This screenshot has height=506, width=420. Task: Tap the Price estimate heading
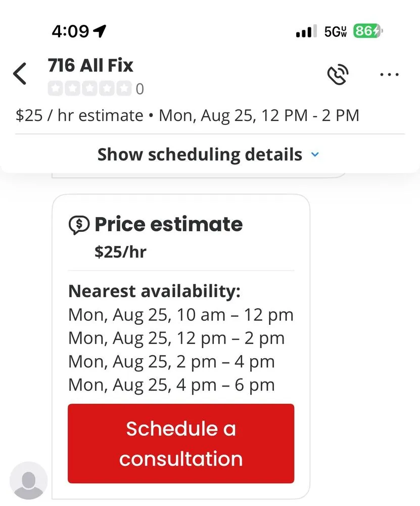[168, 224]
